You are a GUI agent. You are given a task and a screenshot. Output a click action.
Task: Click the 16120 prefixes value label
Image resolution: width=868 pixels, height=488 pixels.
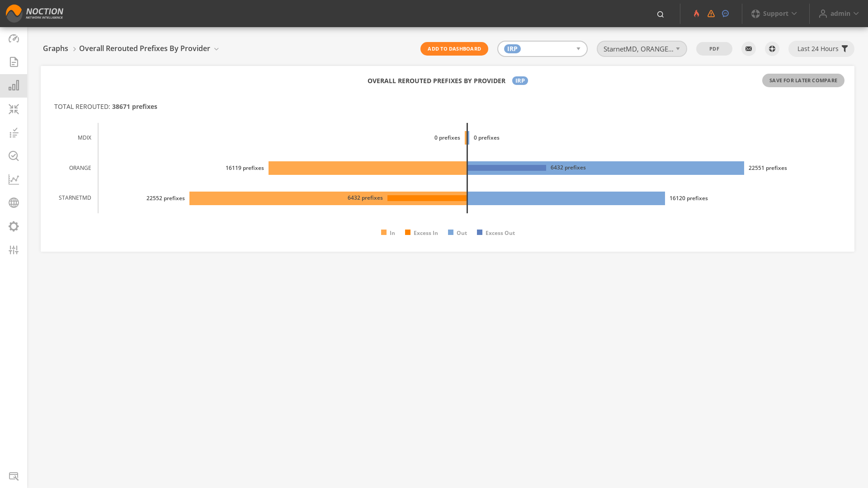click(689, 198)
